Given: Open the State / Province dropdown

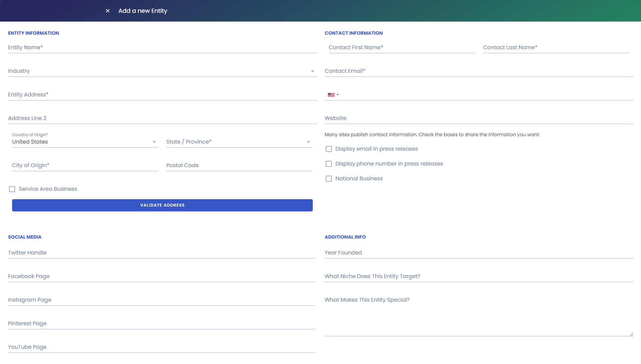Looking at the screenshot, I should tap(239, 142).
